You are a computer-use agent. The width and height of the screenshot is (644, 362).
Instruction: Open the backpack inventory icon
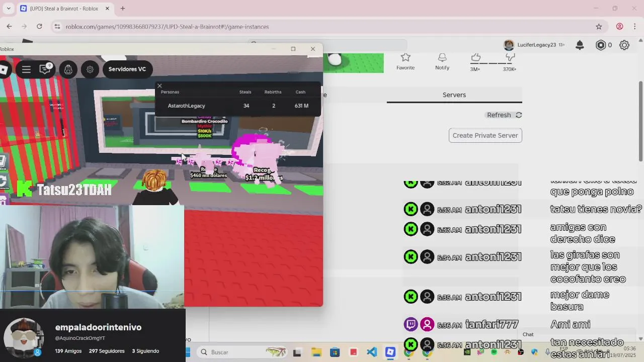point(68,69)
